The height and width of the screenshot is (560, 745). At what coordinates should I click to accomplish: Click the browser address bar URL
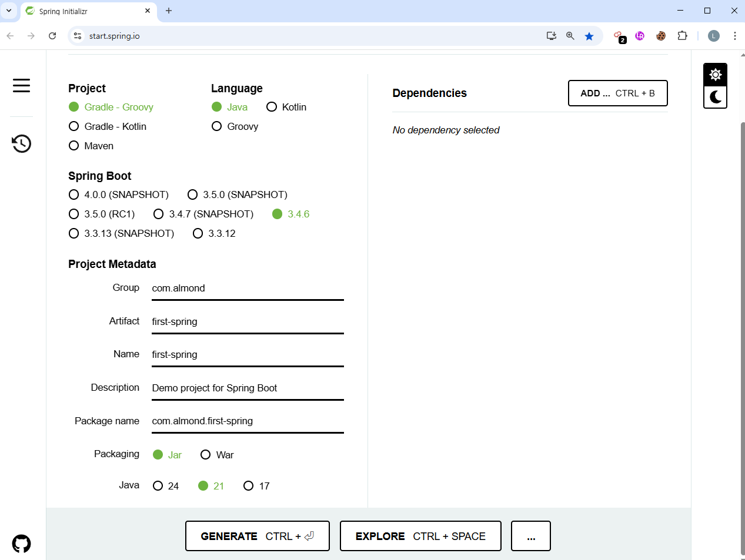tap(115, 36)
